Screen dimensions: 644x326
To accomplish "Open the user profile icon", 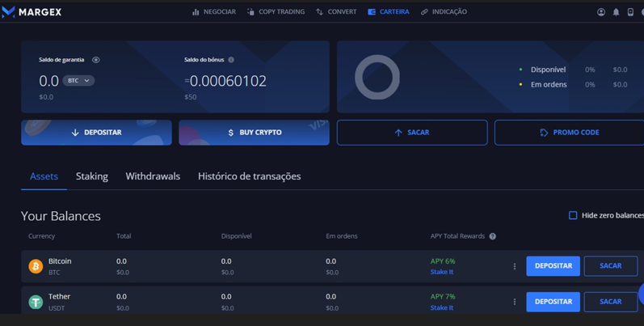I will pos(601,12).
